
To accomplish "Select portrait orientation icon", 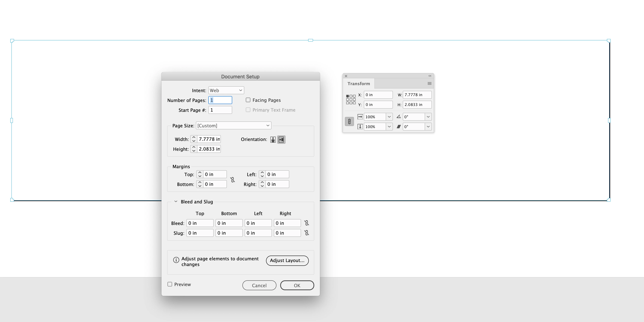I will tap(273, 140).
